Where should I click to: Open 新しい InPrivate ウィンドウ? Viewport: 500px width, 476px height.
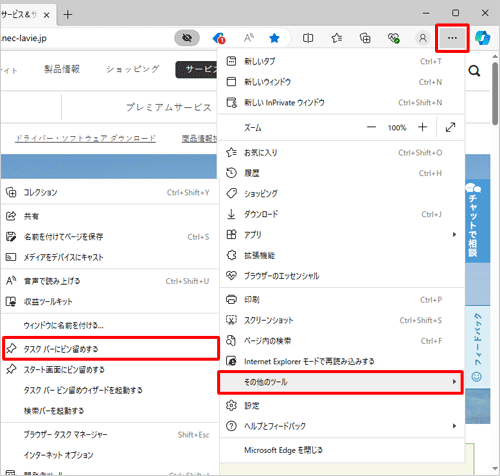pyautogui.click(x=341, y=102)
